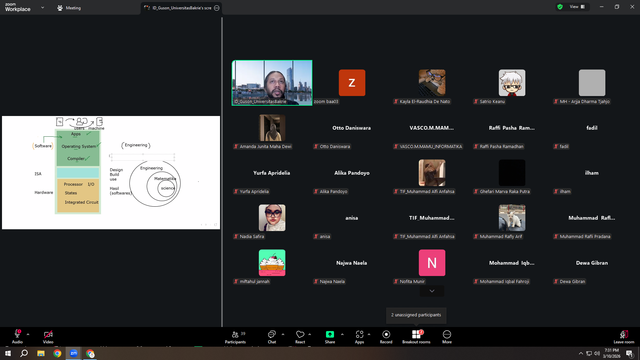Click the shared whiteboard screen content
Viewport: 640px width, 360px height.
(x=111, y=172)
